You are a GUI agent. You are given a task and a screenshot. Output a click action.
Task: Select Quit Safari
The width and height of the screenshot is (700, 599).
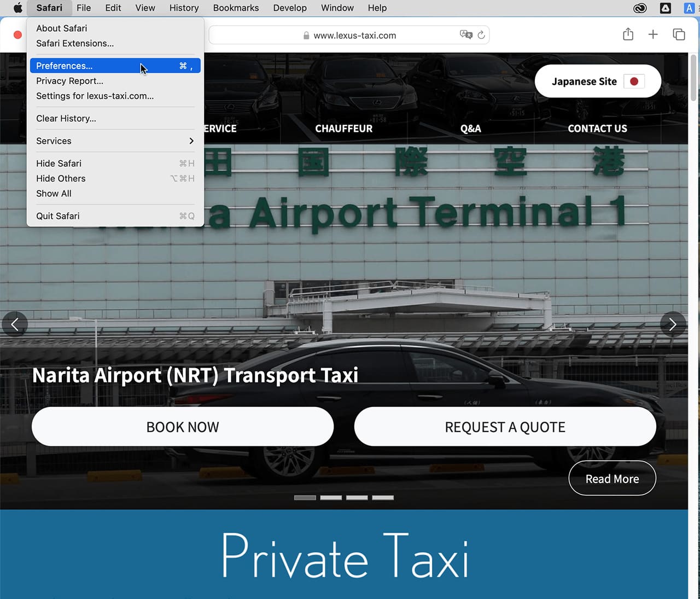(x=115, y=216)
